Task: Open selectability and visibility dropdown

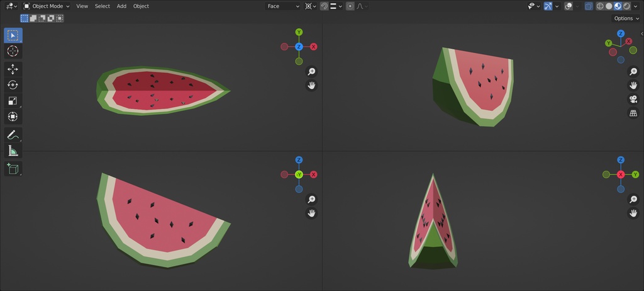Action: point(533,6)
